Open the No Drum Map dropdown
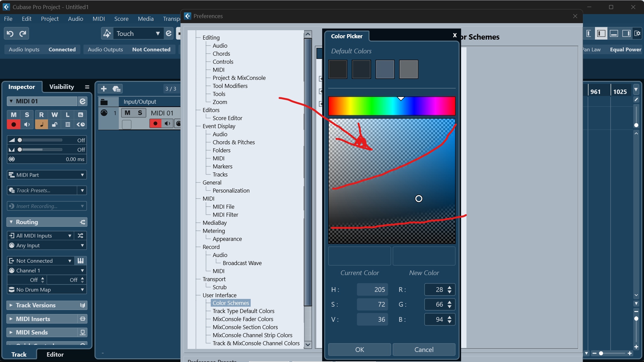The width and height of the screenshot is (644, 362). (x=47, y=290)
